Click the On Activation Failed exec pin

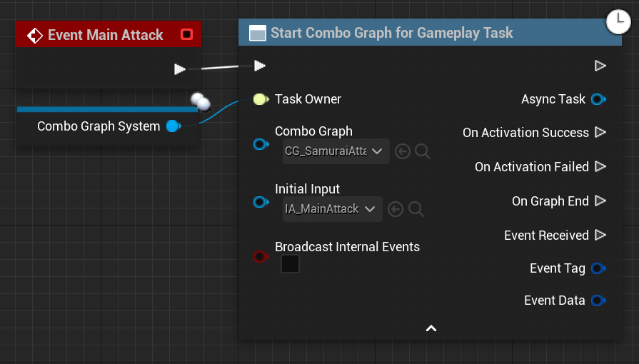(x=600, y=167)
